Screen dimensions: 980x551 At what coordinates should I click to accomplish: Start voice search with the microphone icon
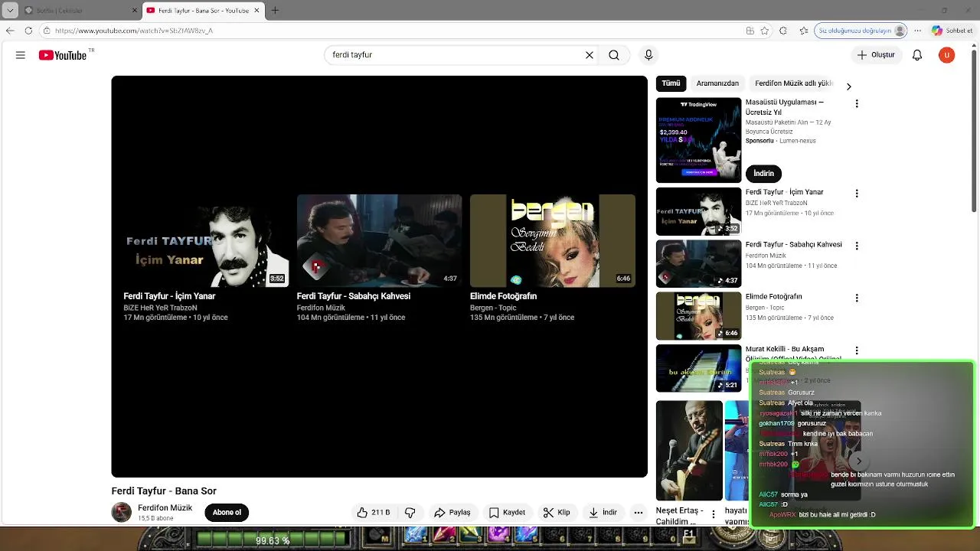click(648, 55)
